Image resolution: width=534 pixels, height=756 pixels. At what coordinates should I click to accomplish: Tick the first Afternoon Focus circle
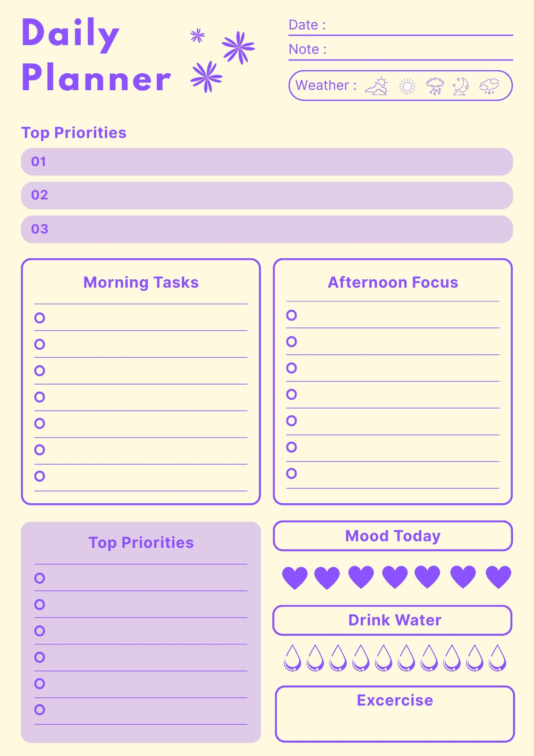point(292,315)
